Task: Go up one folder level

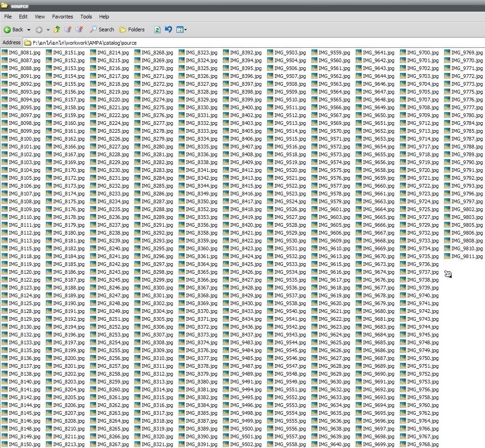Action: pos(57,29)
